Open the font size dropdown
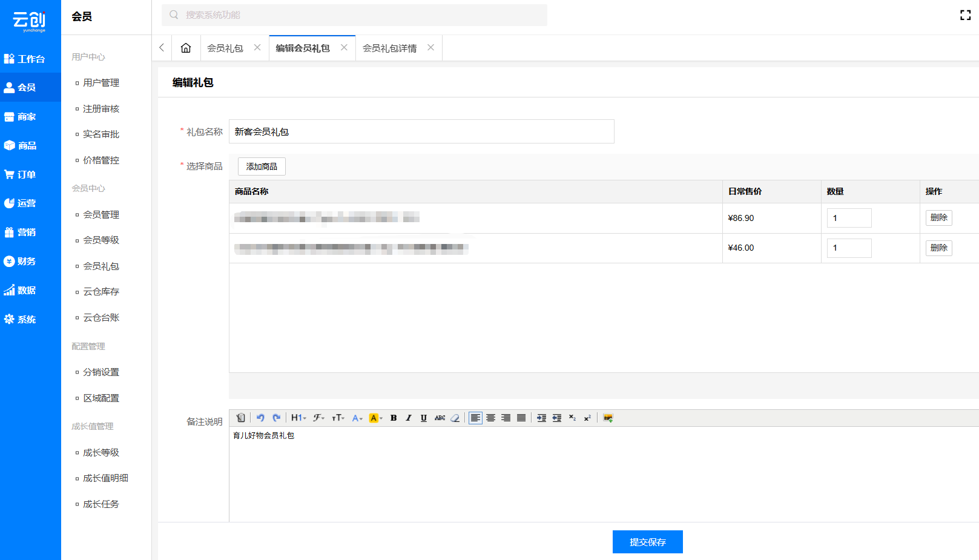Viewport: 979px width, 560px height. pyautogui.click(x=338, y=418)
